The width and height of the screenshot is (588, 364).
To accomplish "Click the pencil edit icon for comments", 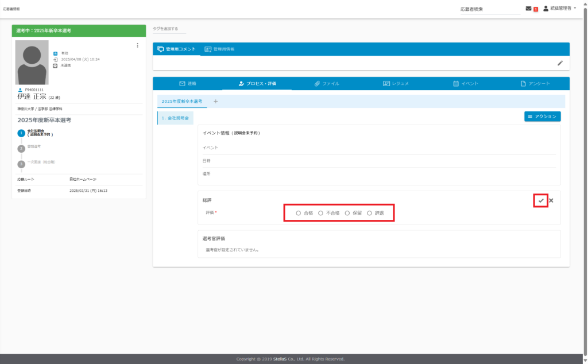I will pos(560,63).
